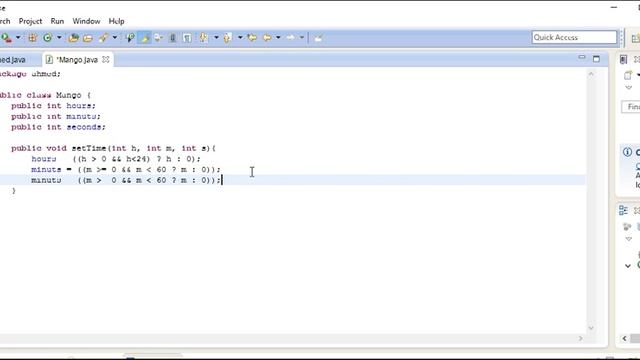The height and width of the screenshot is (360, 640).
Task: Click the 'public int hours;' code line
Action: (53, 106)
